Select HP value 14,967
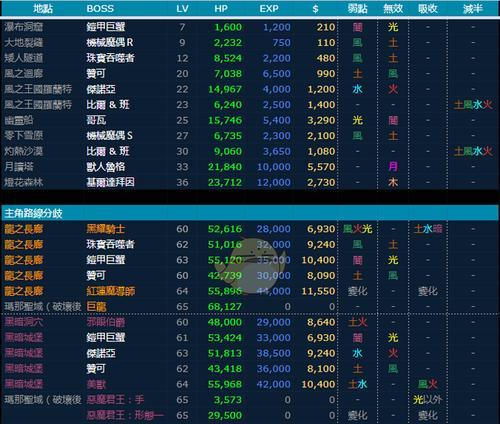This screenshot has height=424, width=500. pos(225,89)
